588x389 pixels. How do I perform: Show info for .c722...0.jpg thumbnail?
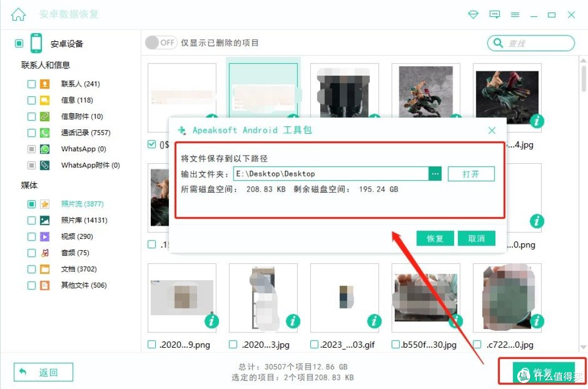pyautogui.click(x=537, y=321)
